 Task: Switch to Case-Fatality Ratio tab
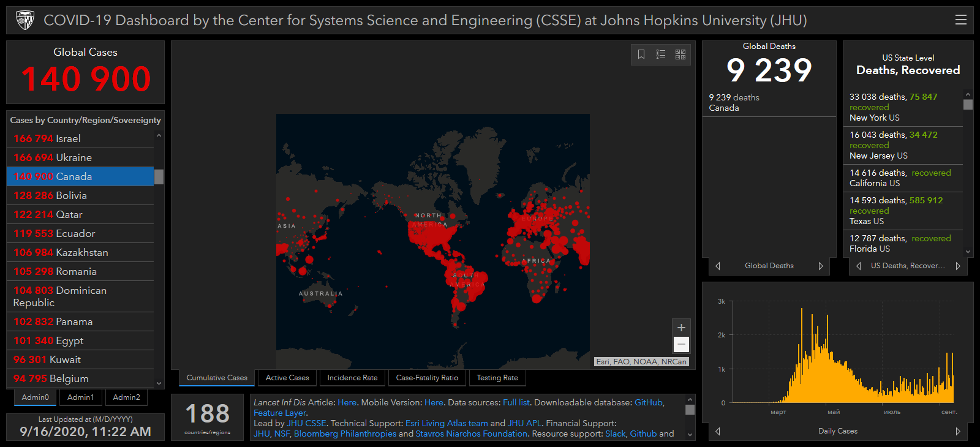[x=427, y=378]
